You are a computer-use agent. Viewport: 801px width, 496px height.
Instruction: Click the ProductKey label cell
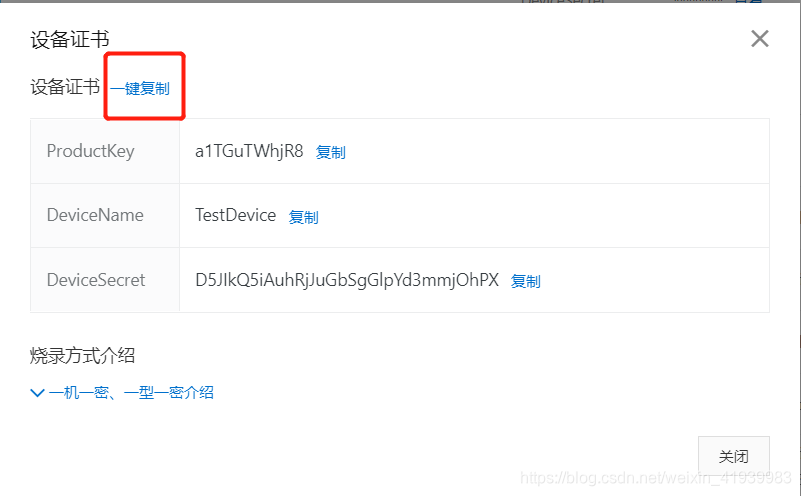pyautogui.click(x=105, y=151)
